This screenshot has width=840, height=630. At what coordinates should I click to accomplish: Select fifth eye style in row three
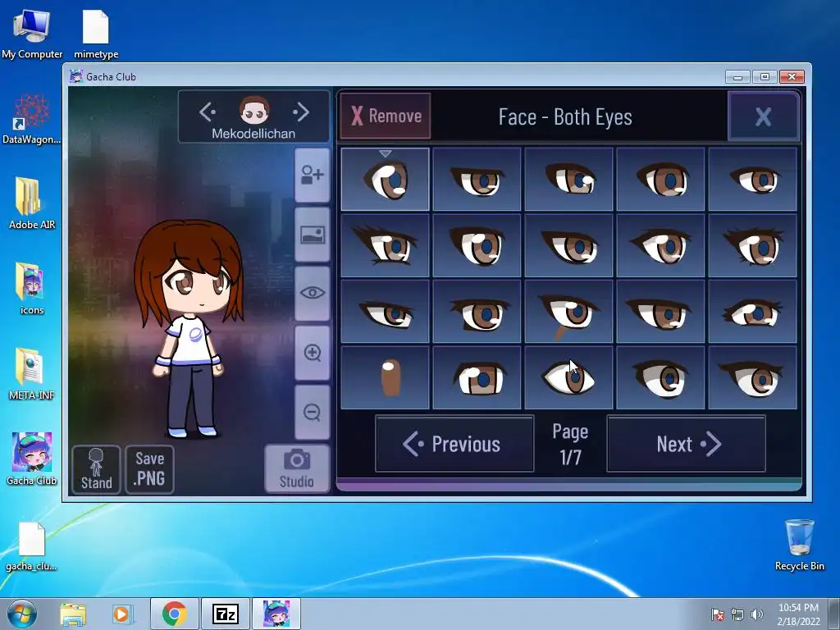point(753,312)
